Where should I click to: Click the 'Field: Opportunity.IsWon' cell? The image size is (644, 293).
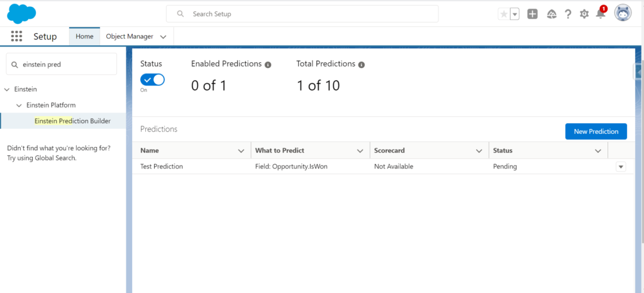[291, 167]
